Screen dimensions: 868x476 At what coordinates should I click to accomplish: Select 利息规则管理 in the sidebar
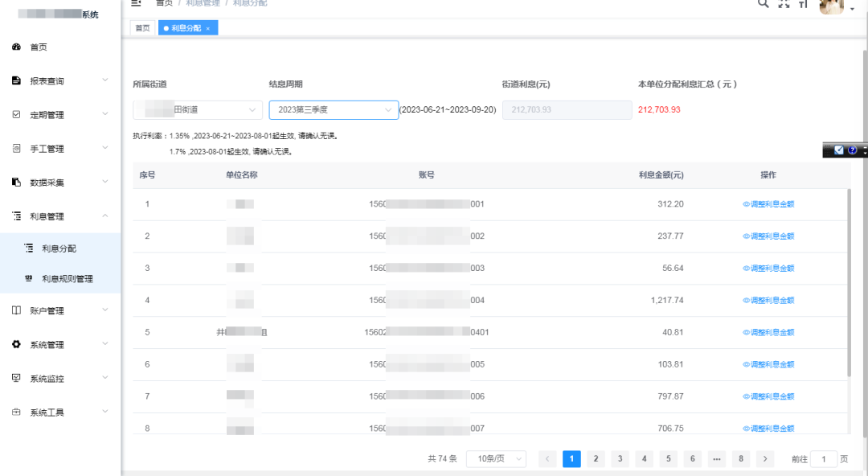tap(68, 279)
